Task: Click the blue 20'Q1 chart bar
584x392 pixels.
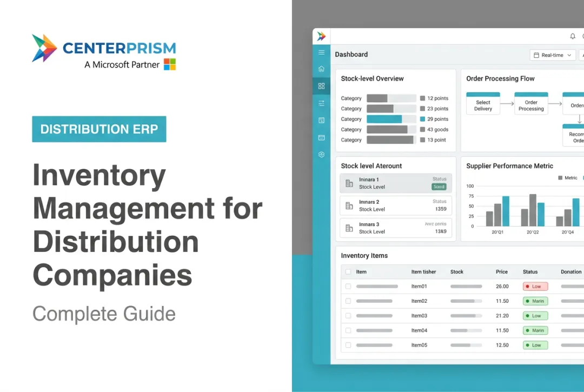Action: pos(506,211)
